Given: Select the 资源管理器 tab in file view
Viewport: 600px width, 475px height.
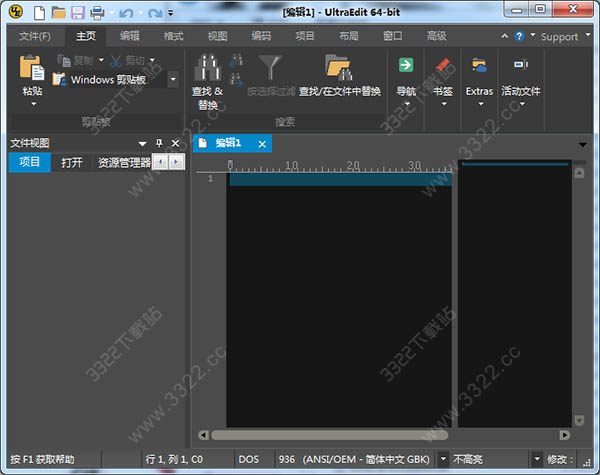Looking at the screenshot, I should click(x=124, y=163).
